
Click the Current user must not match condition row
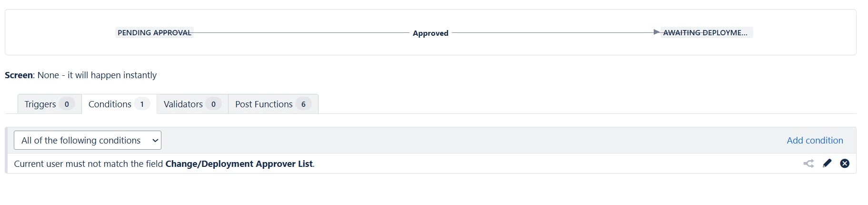(430, 164)
